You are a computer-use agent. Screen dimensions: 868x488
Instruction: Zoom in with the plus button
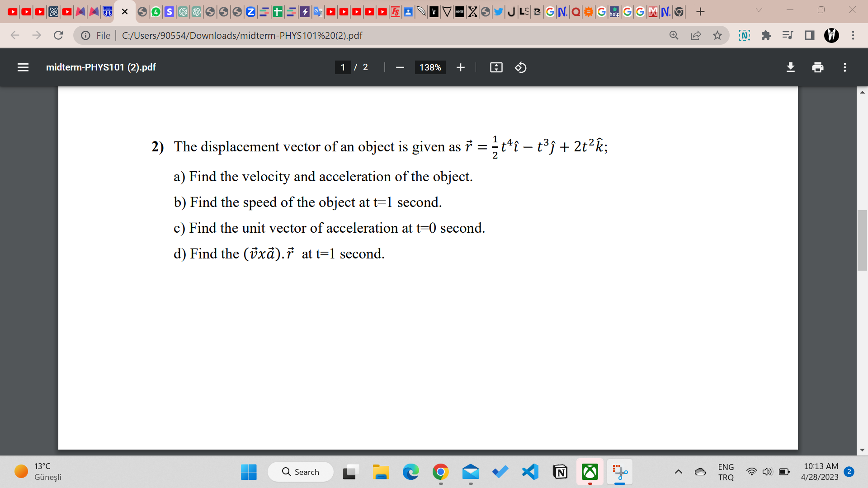point(460,67)
